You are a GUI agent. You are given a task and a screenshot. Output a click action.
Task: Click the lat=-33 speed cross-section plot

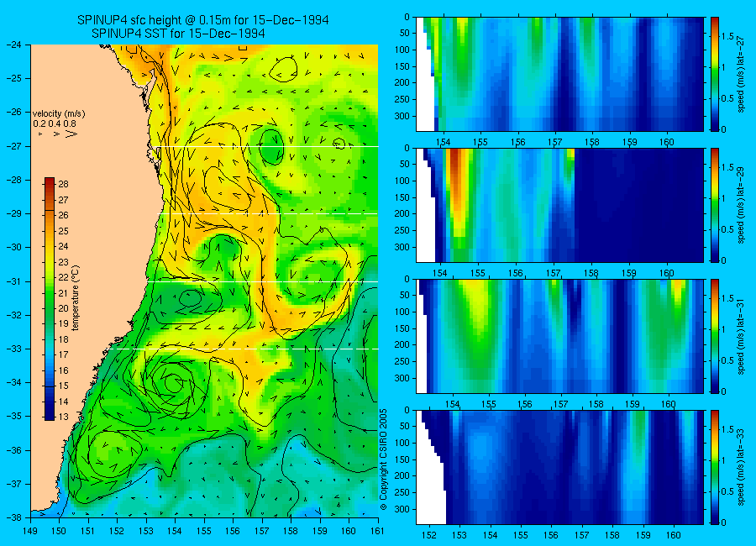click(559, 467)
